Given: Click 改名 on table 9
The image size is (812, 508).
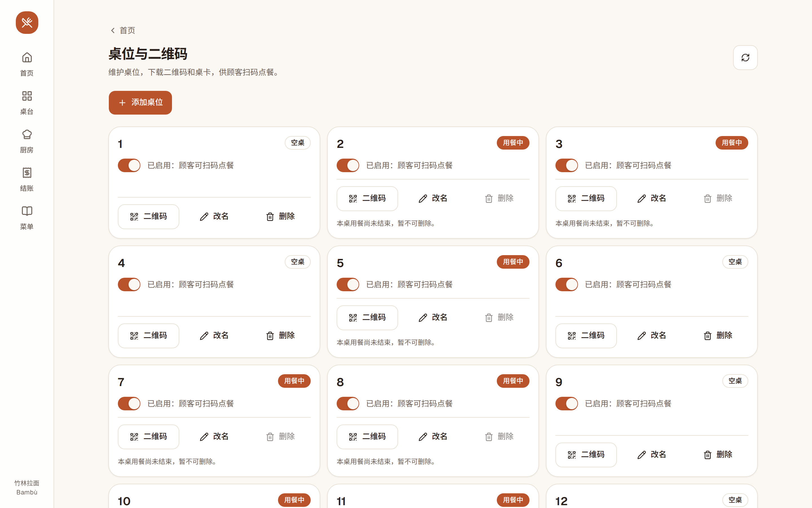Looking at the screenshot, I should coord(652,455).
